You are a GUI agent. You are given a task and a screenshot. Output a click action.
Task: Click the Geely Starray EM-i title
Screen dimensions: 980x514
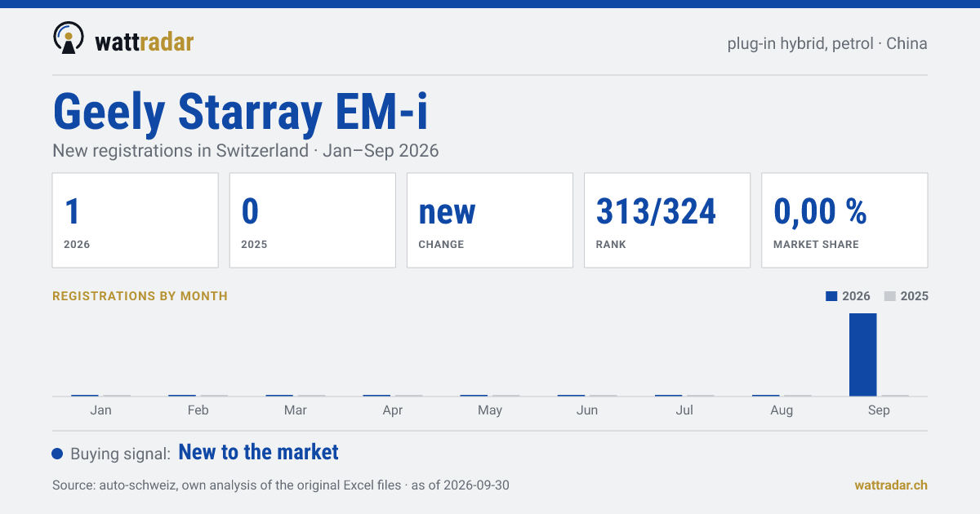tap(240, 112)
